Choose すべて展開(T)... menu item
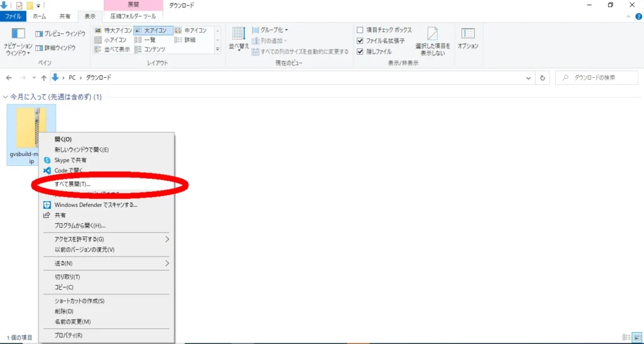644x344 pixels. [x=106, y=184]
